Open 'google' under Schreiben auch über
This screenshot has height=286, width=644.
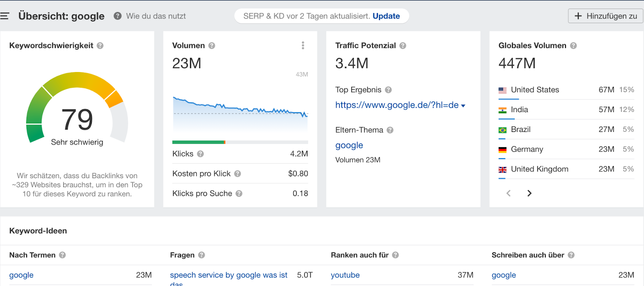[504, 275]
